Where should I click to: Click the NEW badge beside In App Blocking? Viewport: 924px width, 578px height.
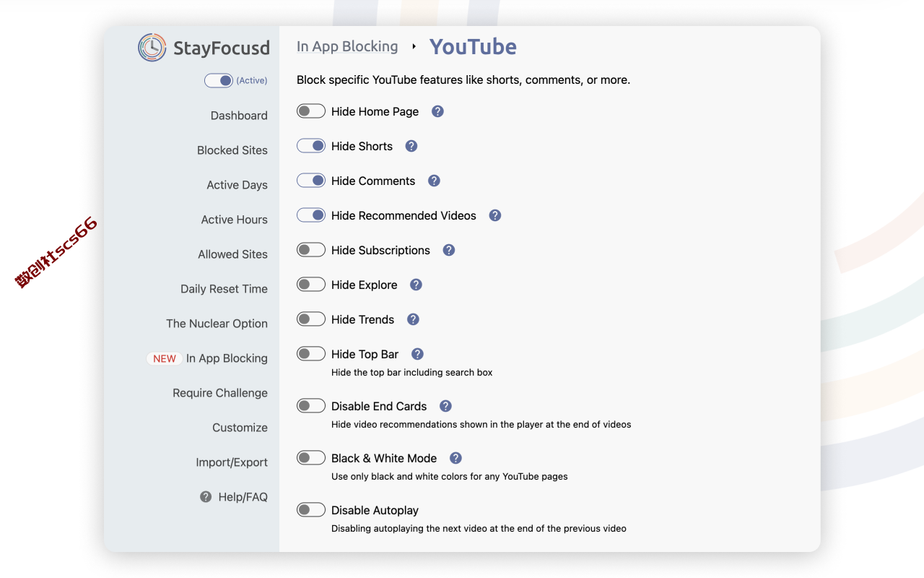pyautogui.click(x=165, y=358)
